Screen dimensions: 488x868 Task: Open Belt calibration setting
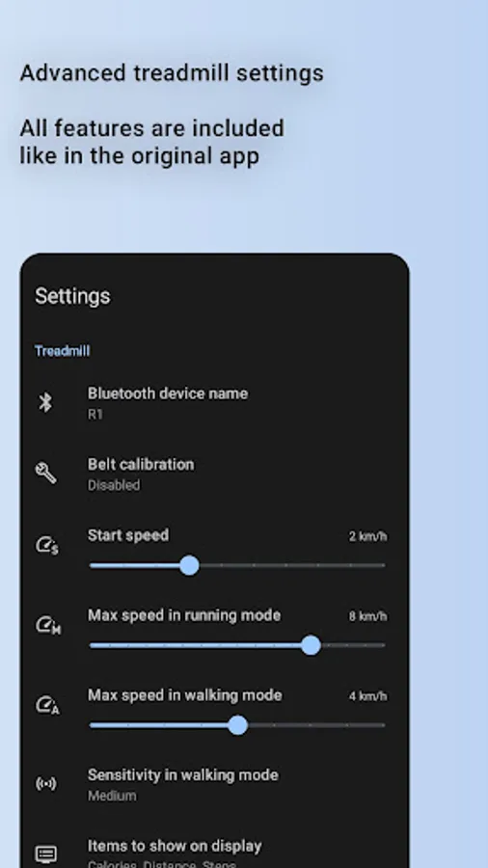215,474
